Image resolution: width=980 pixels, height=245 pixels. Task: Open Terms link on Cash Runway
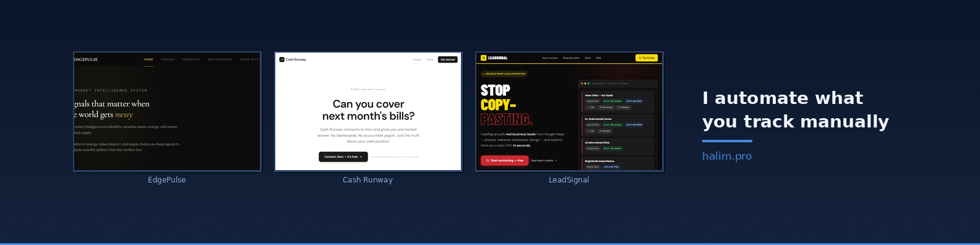click(x=430, y=59)
